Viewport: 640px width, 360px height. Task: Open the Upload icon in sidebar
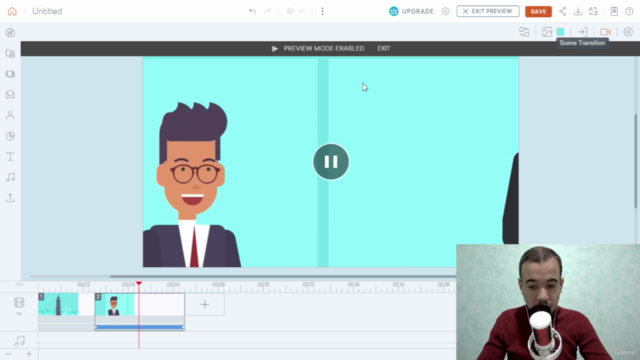[x=10, y=198]
